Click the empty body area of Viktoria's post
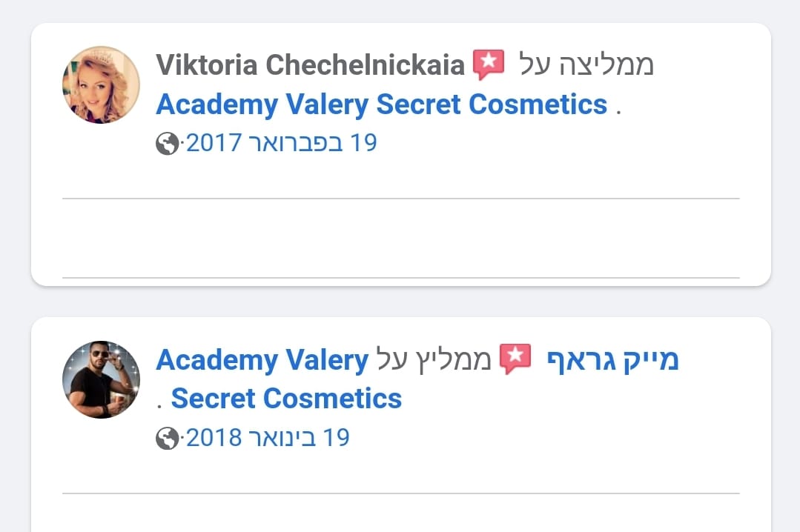This screenshot has width=800, height=532. [x=400, y=238]
